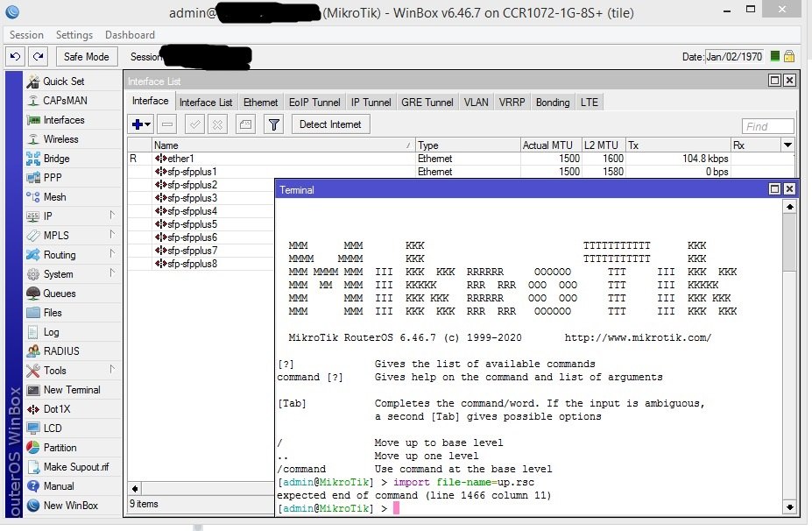
Task: Maximize the Terminal window
Action: pos(774,189)
